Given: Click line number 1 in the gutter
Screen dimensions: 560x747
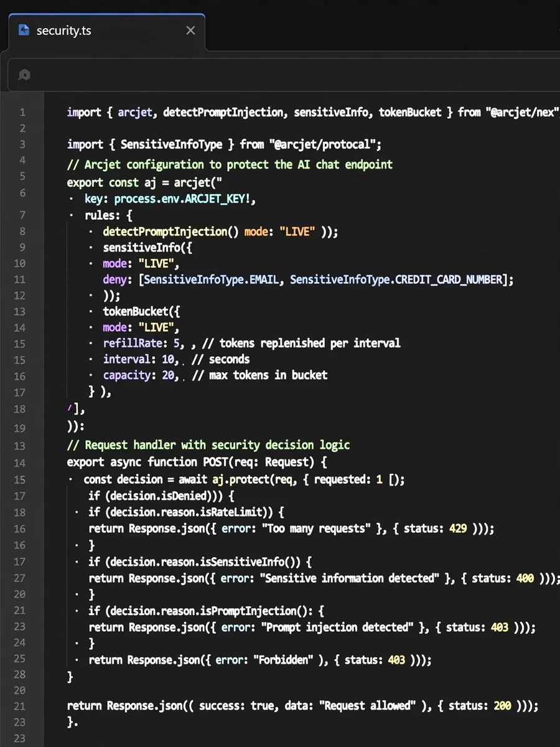Looking at the screenshot, I should coord(22,112).
